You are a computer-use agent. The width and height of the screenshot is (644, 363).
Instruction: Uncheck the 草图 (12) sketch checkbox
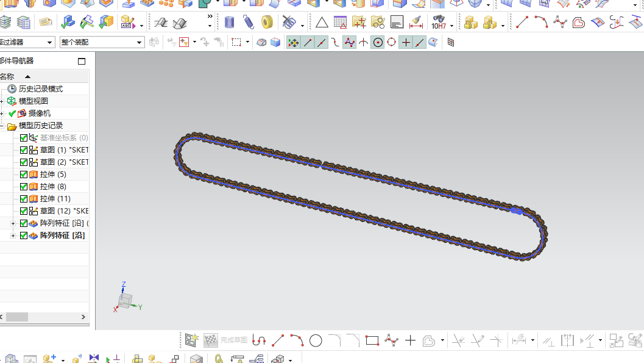tap(24, 211)
